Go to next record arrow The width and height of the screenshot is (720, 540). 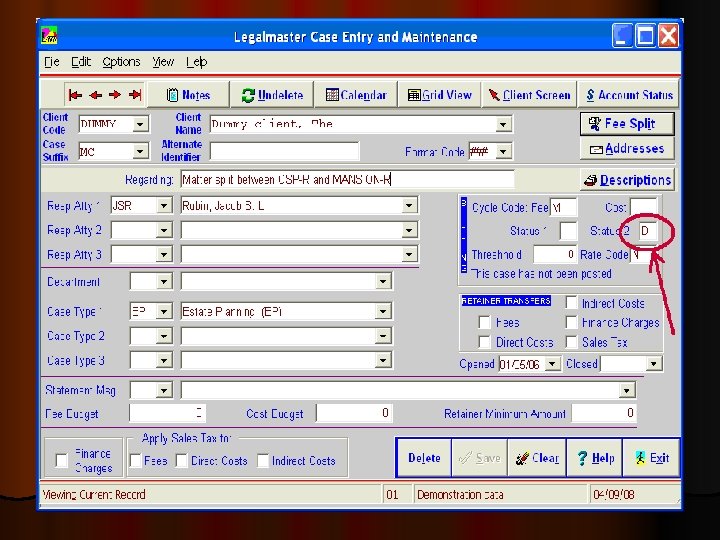[115, 95]
